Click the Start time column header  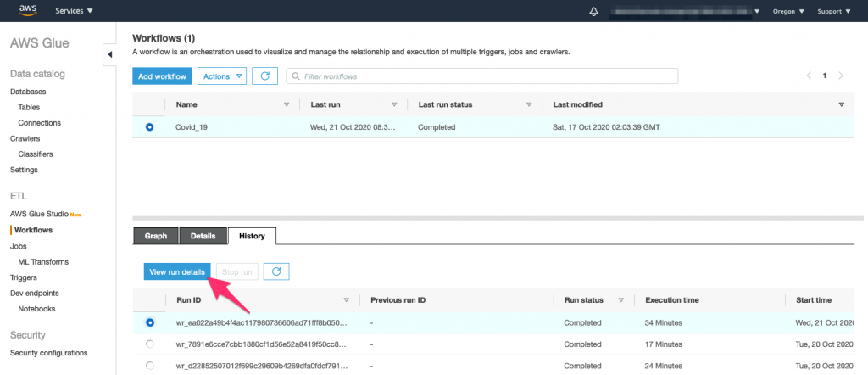pyautogui.click(x=814, y=300)
